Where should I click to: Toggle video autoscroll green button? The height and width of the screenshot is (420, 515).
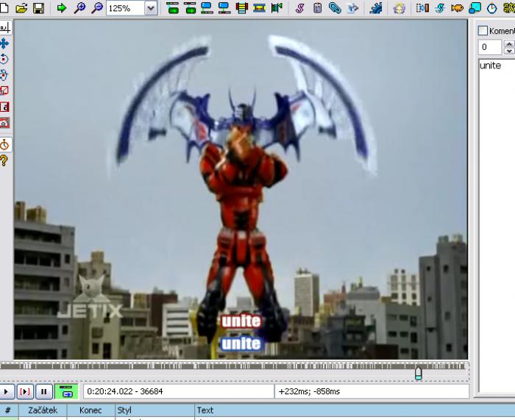coord(66,391)
